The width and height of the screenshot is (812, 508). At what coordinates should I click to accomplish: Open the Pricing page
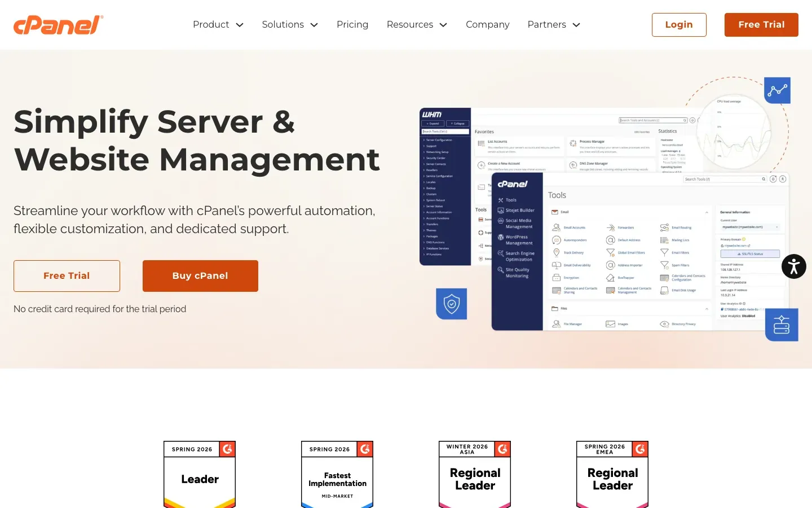point(352,25)
